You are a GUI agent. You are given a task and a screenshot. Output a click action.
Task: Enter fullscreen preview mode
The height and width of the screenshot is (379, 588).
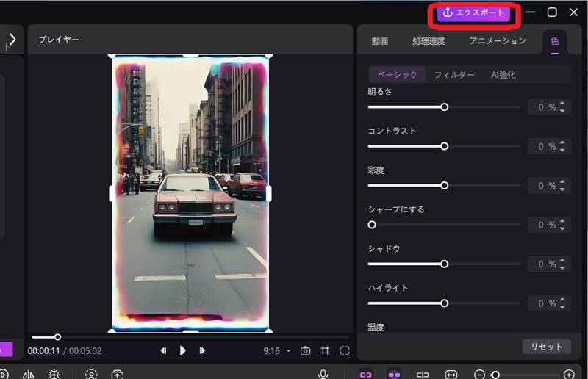click(345, 351)
